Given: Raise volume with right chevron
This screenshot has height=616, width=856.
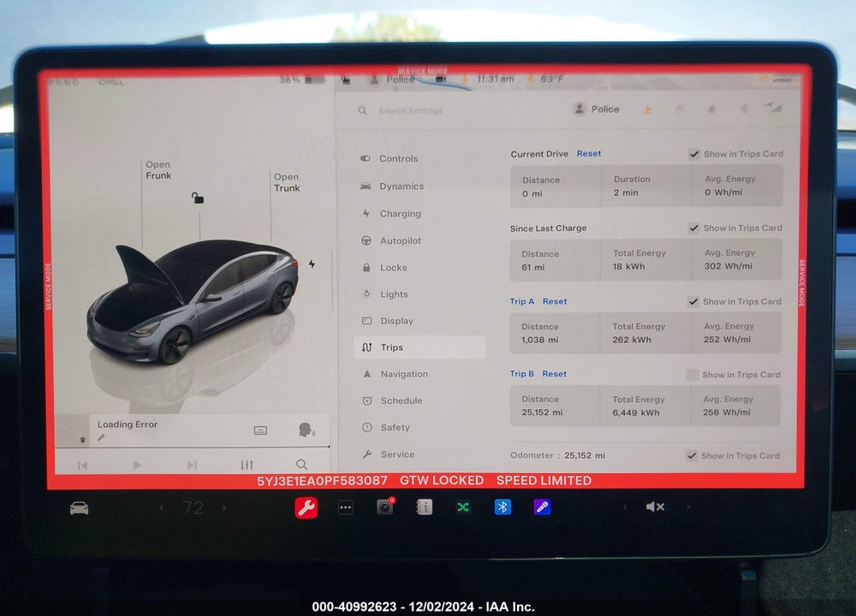Looking at the screenshot, I should click(688, 506).
